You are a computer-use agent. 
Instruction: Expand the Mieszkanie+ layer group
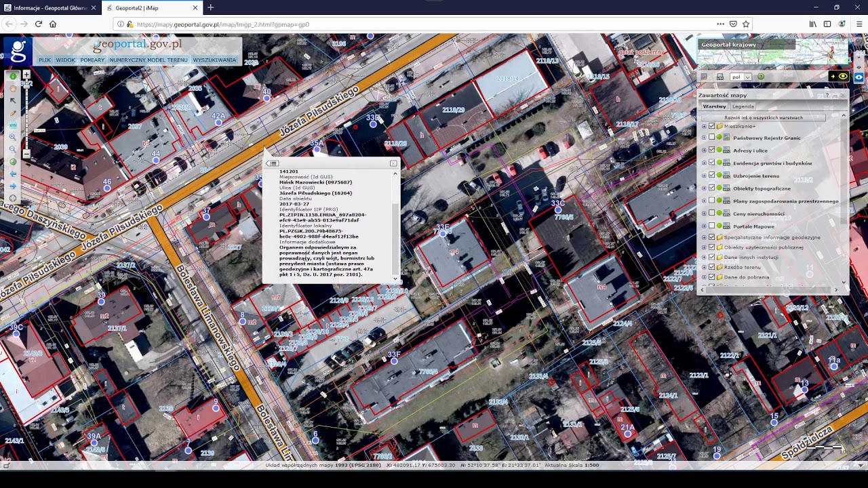pos(704,126)
